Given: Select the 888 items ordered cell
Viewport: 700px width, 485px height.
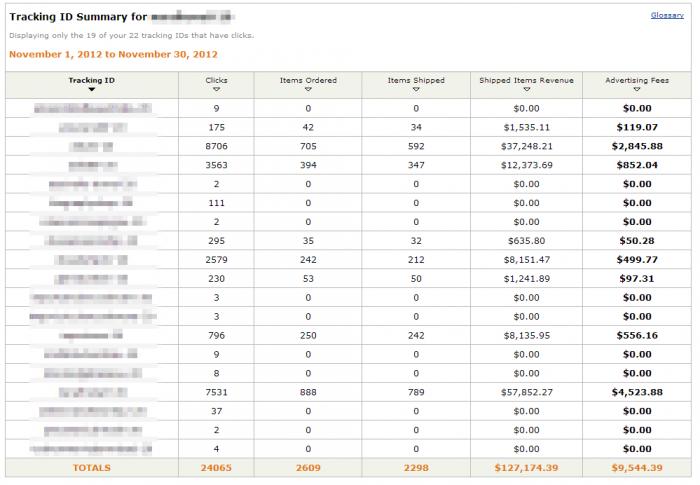Looking at the screenshot, I should click(x=308, y=393).
